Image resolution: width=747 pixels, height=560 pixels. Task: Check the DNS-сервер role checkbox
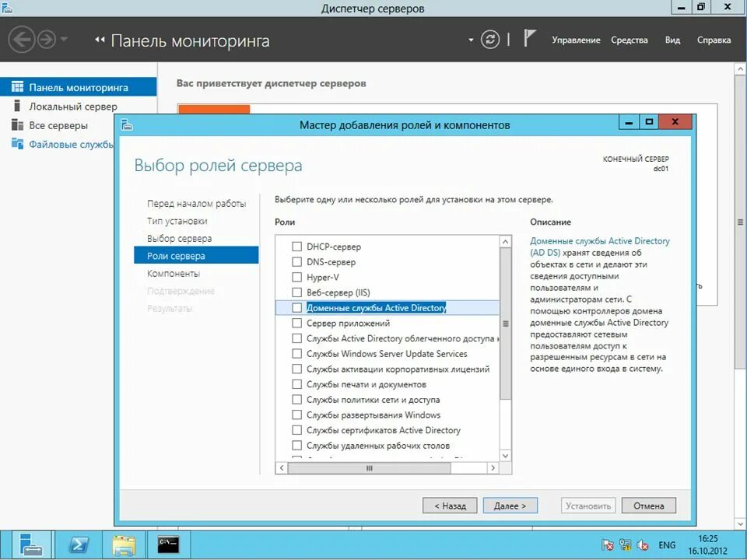pyautogui.click(x=296, y=261)
